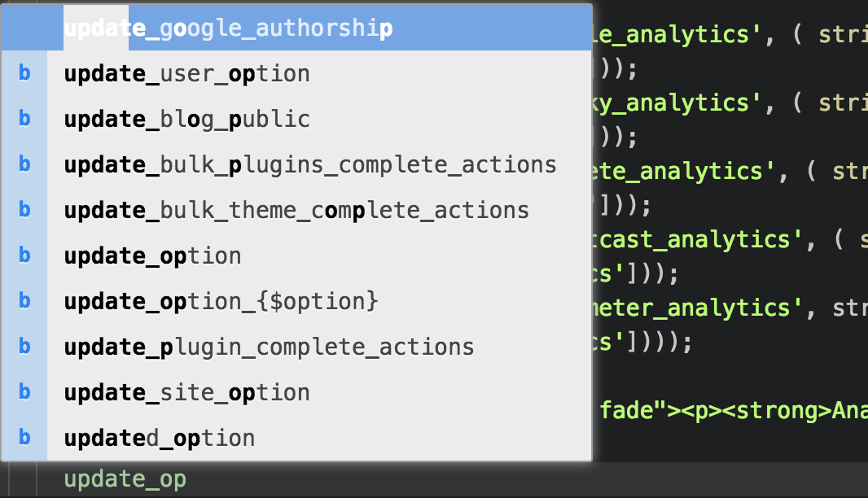The image size is (868, 498).
Task: Click the b icon beside update_user_option
Action: point(24,73)
